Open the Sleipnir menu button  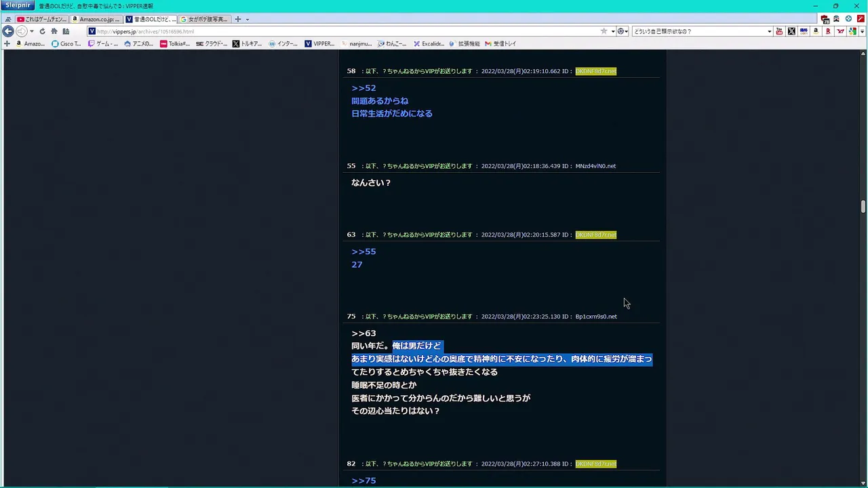pos(18,5)
